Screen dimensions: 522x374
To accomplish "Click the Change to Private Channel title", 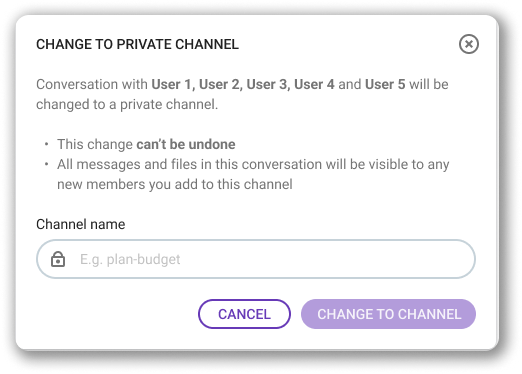I will coord(137,44).
